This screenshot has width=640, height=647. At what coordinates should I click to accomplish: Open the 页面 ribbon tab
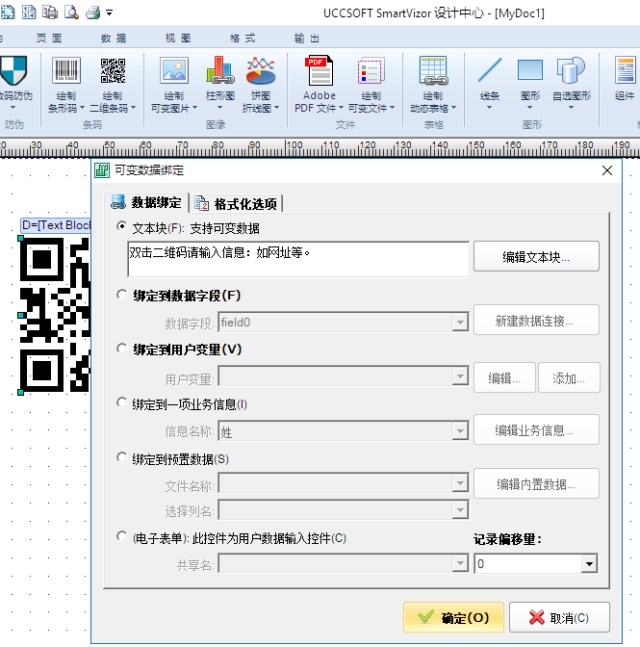click(x=49, y=38)
